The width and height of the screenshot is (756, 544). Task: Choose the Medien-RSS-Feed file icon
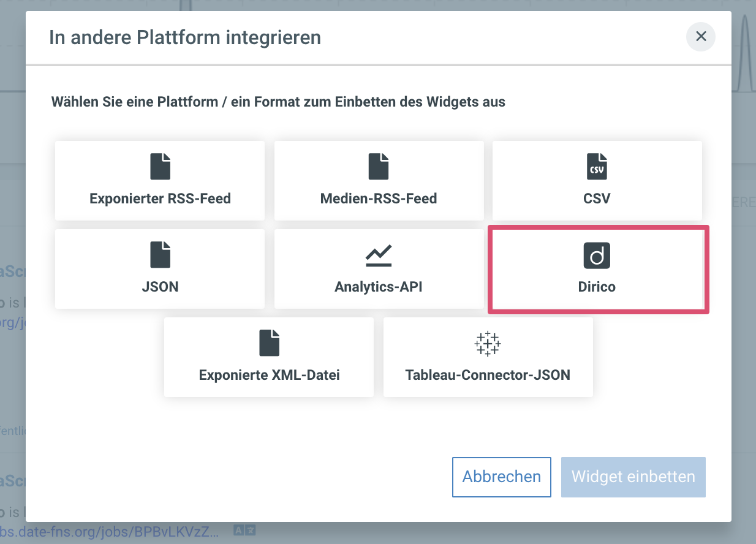pyautogui.click(x=379, y=167)
